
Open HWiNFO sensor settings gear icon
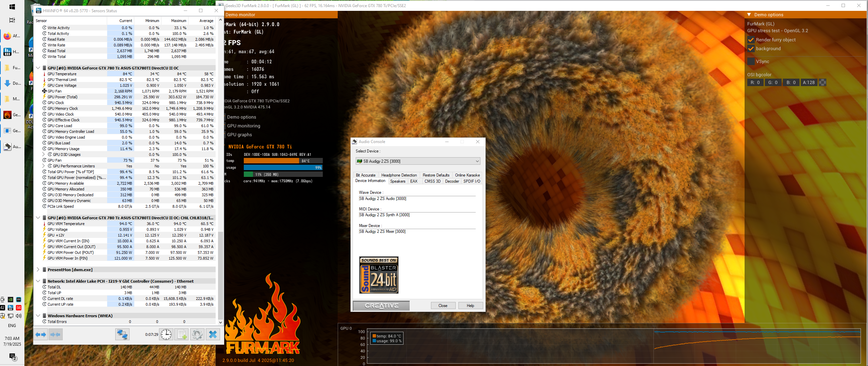[x=197, y=334]
